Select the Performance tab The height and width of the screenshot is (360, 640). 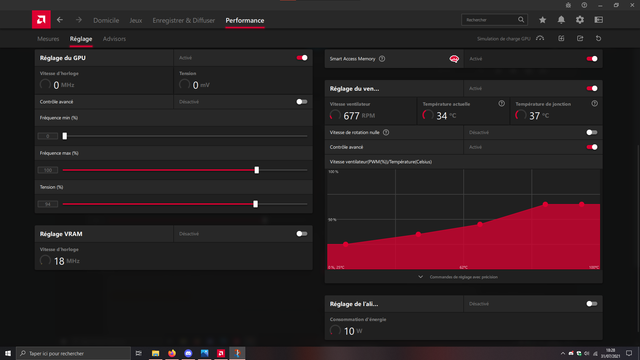(x=245, y=20)
